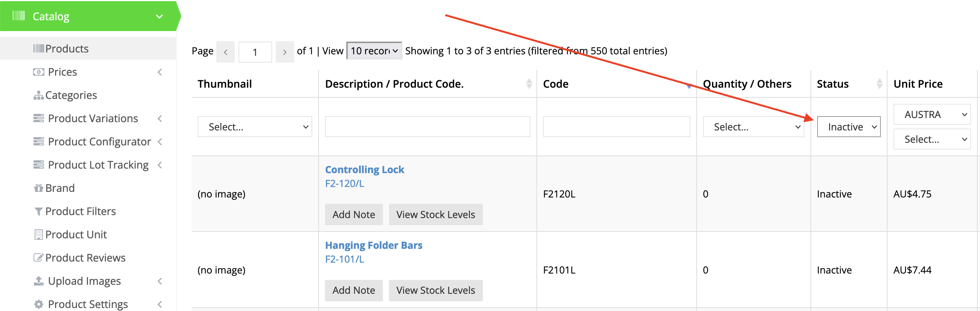The image size is (980, 311).
Task: Open the Thumbnail filter dropdown
Action: 255,127
